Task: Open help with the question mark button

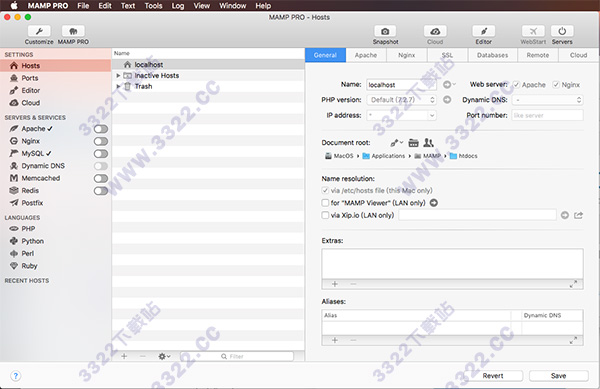Action: tap(16, 376)
